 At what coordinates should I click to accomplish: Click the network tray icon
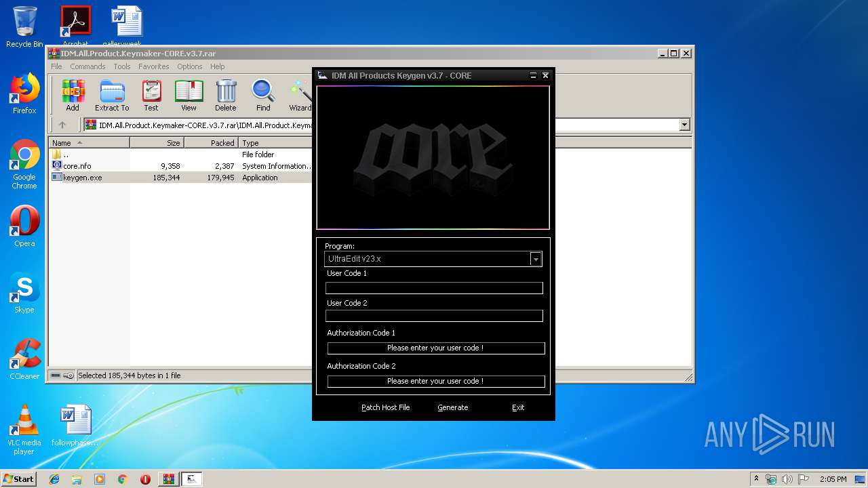(x=771, y=479)
